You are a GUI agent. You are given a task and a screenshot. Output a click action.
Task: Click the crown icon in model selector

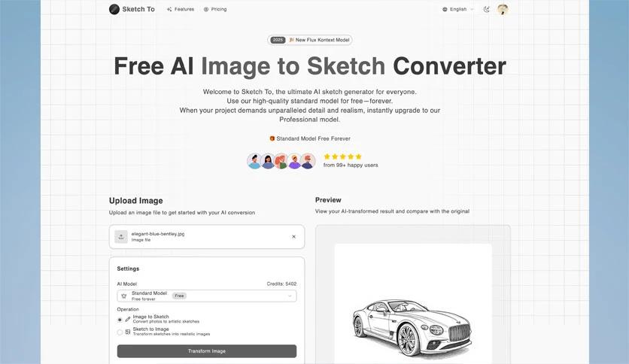pos(124,296)
